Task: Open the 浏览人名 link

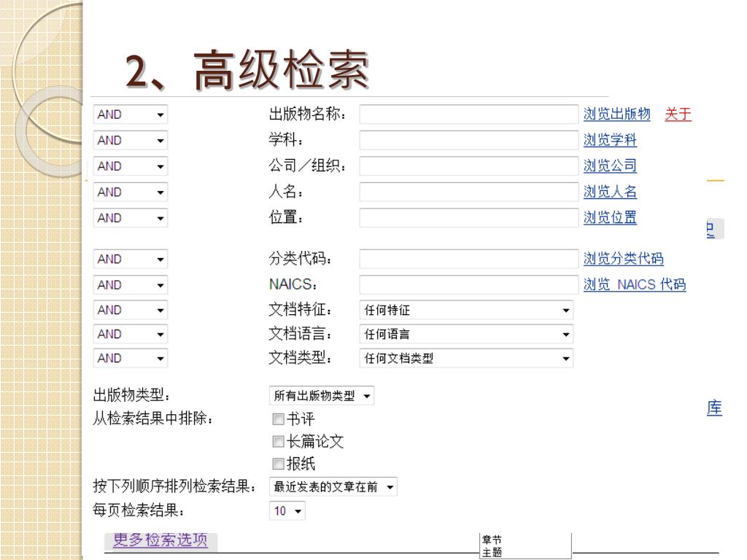Action: coord(611,192)
